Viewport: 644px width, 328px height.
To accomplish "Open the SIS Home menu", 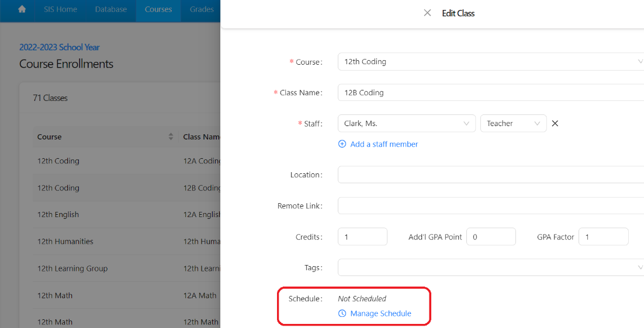I will tap(60, 9).
